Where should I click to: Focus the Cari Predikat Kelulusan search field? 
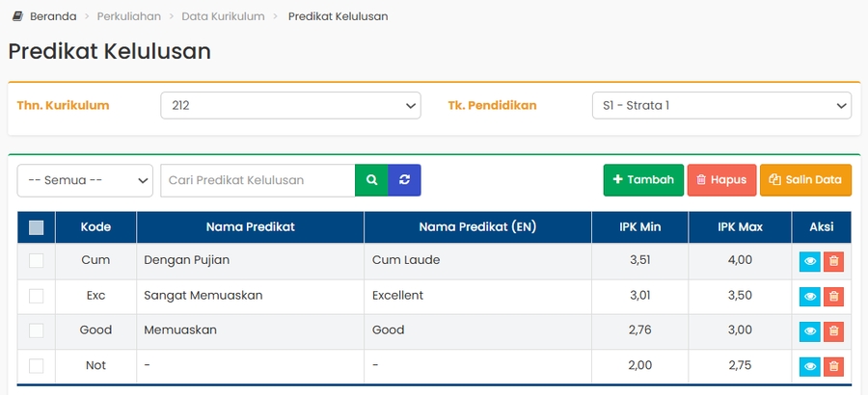point(258,180)
